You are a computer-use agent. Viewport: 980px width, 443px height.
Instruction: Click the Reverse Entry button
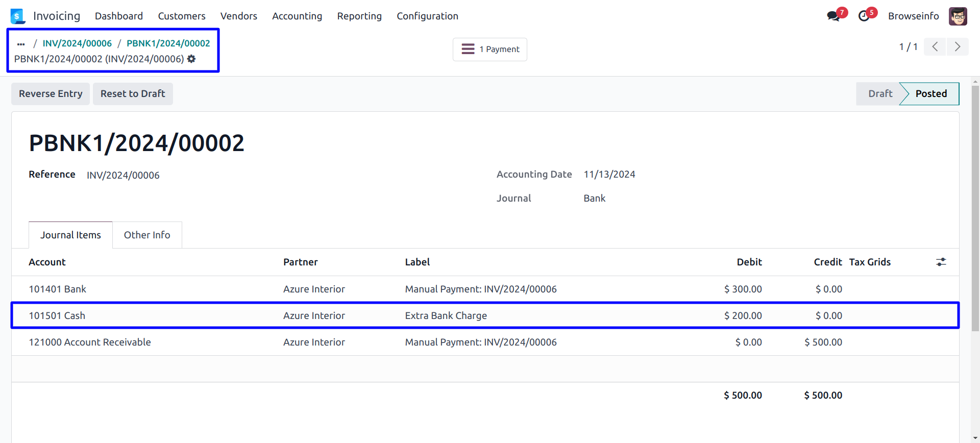coord(51,94)
